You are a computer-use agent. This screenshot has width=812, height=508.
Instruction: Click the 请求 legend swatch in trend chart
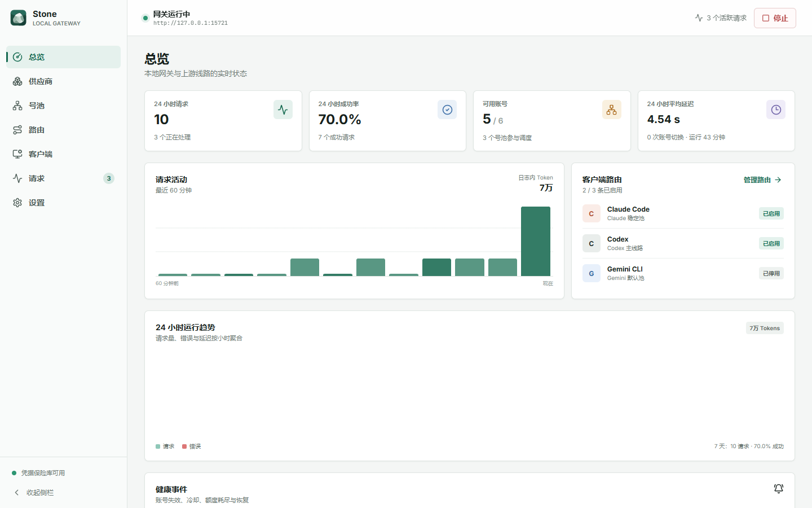coord(158,446)
